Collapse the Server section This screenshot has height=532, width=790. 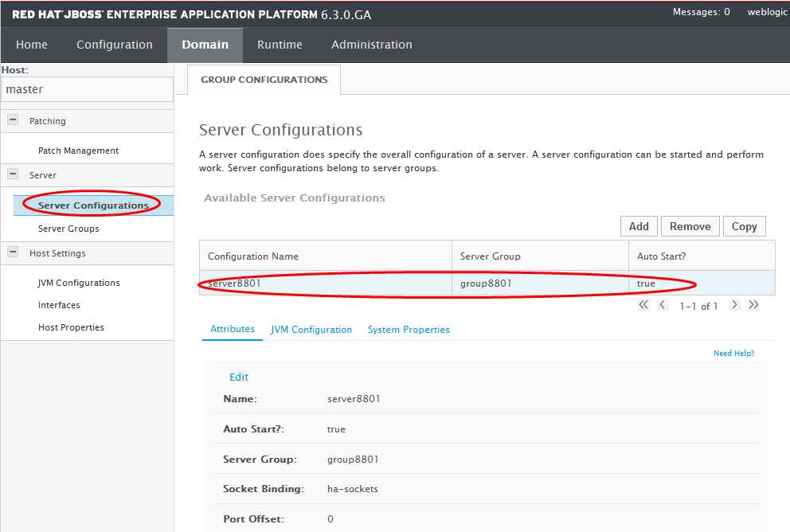coord(13,174)
